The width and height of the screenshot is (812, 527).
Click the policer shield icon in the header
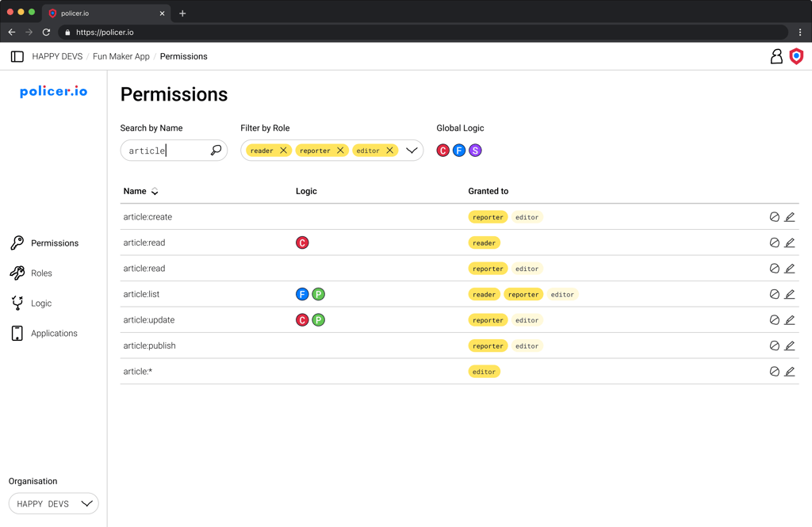pos(796,56)
